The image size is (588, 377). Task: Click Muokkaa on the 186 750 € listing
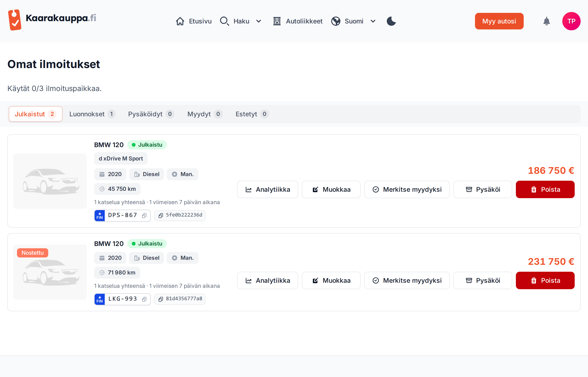(x=331, y=189)
